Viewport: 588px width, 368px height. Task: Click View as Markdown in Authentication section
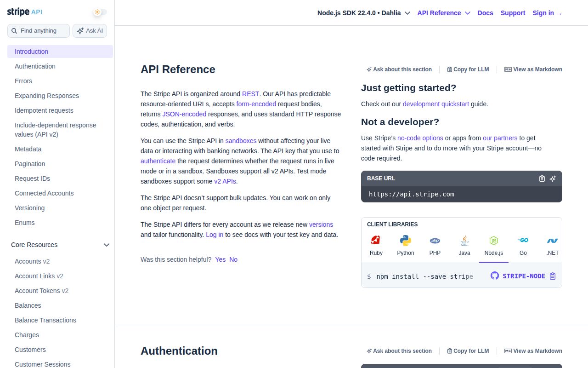click(533, 351)
